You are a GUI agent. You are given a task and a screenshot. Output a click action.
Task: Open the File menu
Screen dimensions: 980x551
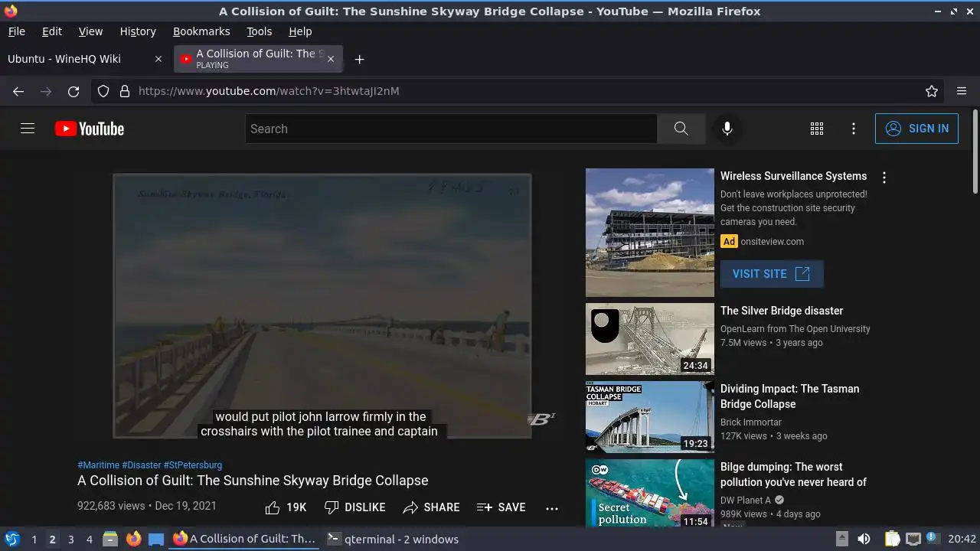pyautogui.click(x=16, y=31)
